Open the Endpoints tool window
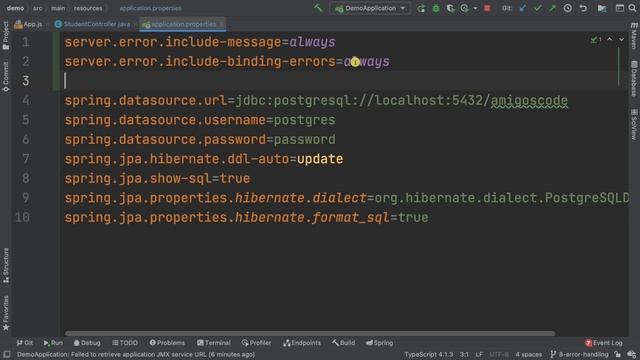The height and width of the screenshot is (360, 640). tap(302, 343)
